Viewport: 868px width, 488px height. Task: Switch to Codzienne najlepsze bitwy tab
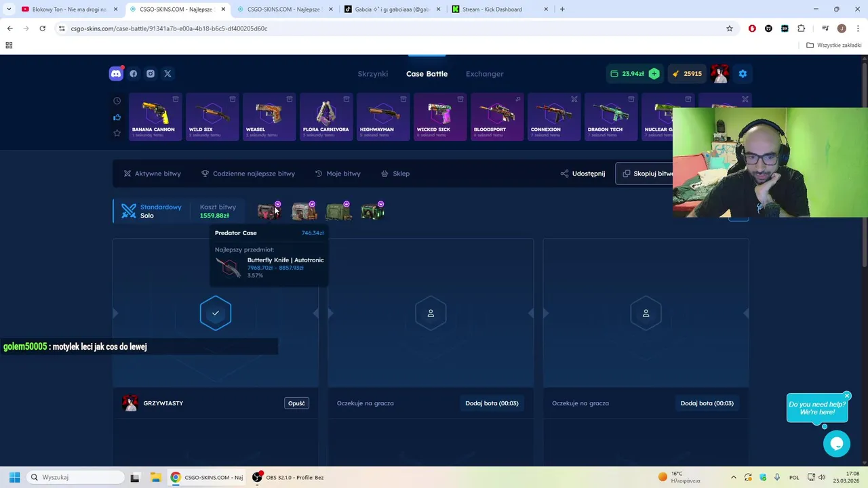point(248,174)
